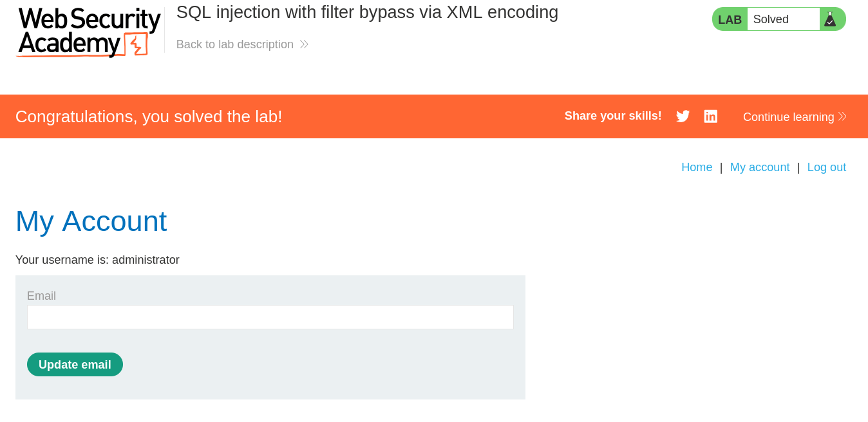This screenshot has width=868, height=422.
Task: Click the lab title heading
Action: (367, 12)
